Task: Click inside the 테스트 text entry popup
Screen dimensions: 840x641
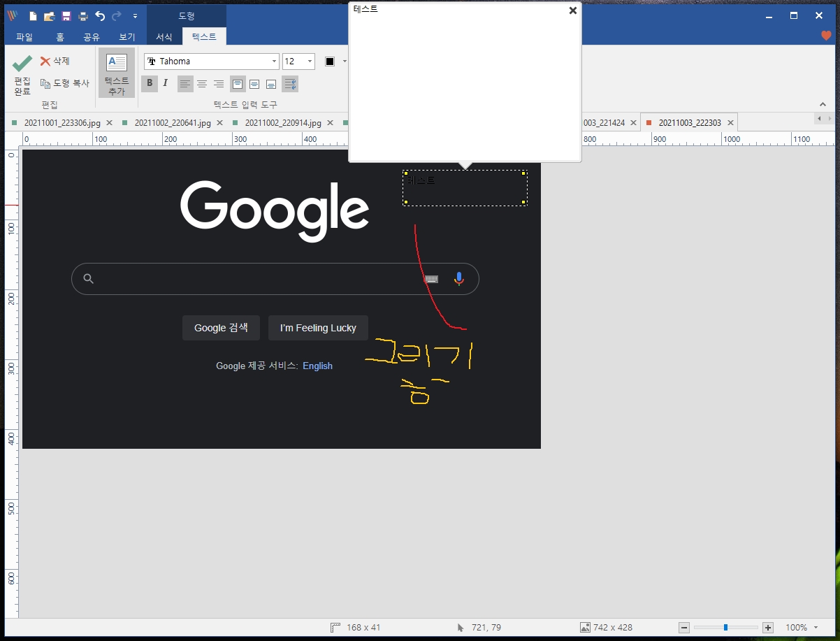Action: coord(465,82)
